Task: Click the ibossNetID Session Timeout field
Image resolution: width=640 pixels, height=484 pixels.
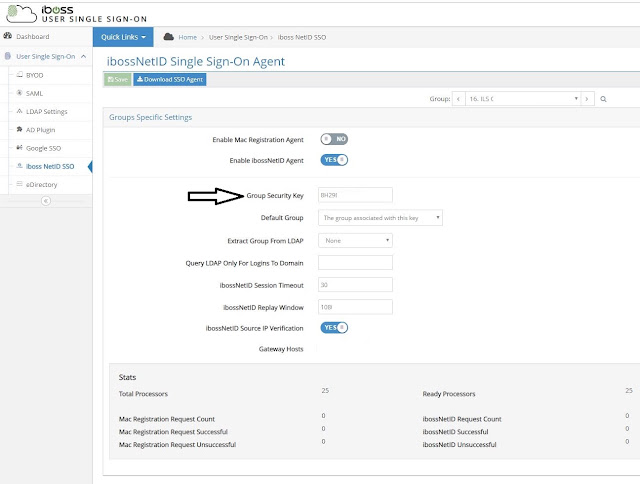Action: 355,284
